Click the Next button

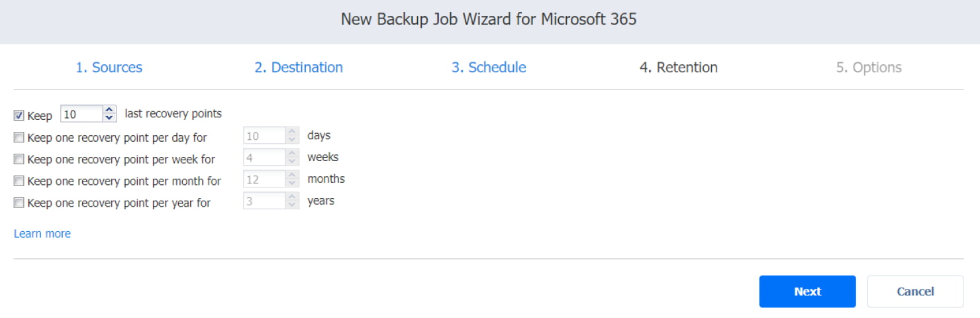coord(807,291)
